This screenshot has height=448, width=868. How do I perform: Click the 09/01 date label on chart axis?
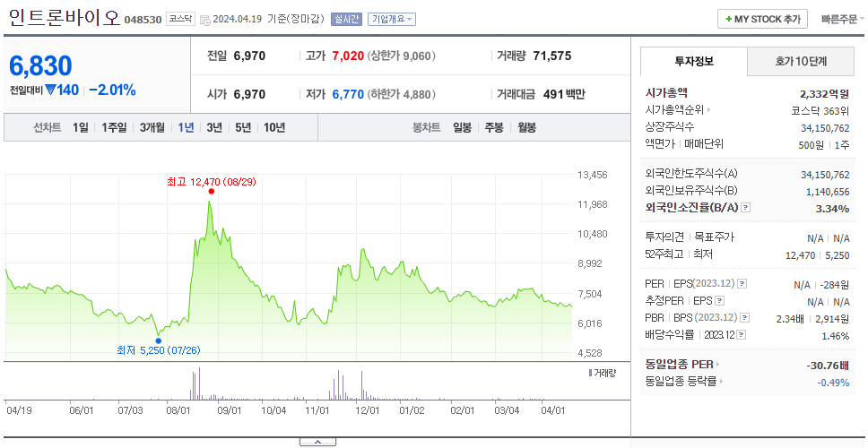(x=230, y=411)
